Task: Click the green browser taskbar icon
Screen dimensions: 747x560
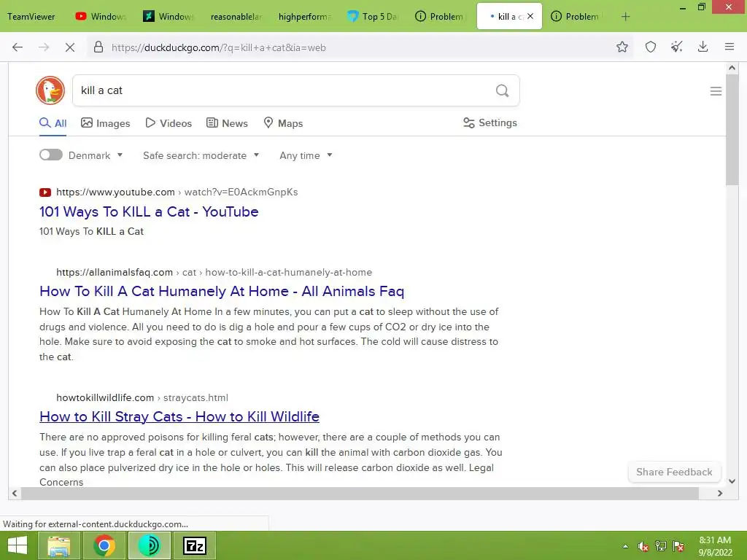Action: point(149,545)
